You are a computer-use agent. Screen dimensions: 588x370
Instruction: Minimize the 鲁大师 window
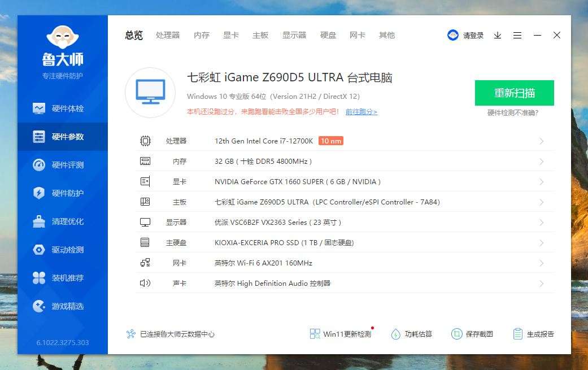tap(537, 35)
